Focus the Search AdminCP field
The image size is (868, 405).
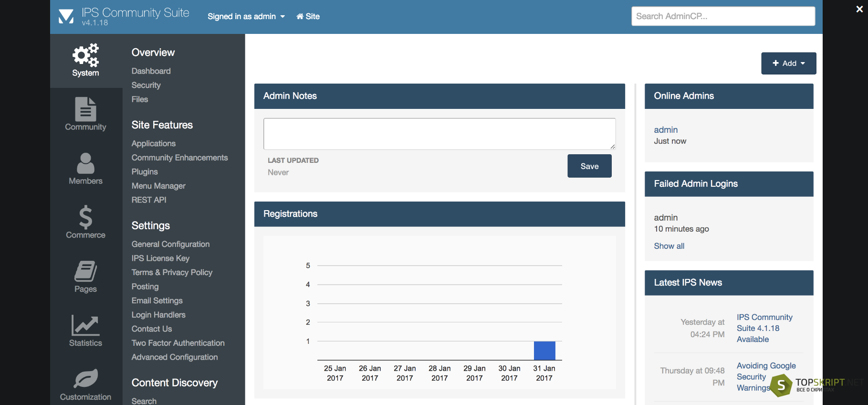pyautogui.click(x=723, y=16)
